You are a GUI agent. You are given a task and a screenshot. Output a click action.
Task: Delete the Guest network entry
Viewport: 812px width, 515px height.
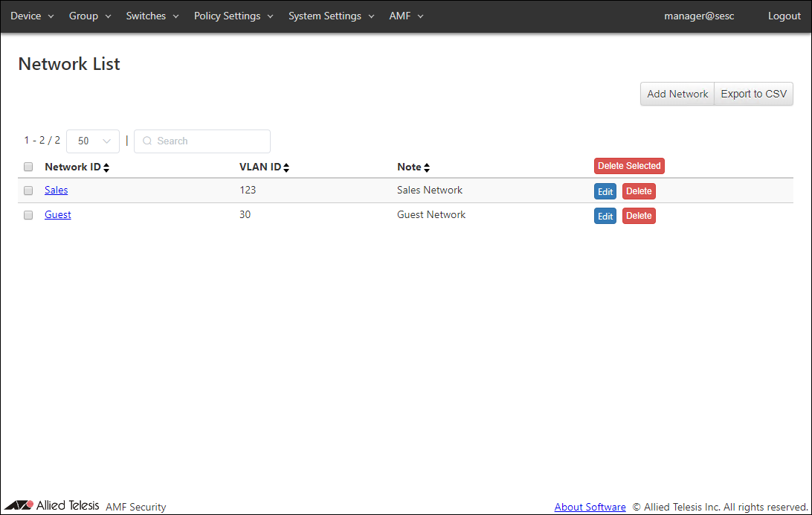click(x=639, y=216)
